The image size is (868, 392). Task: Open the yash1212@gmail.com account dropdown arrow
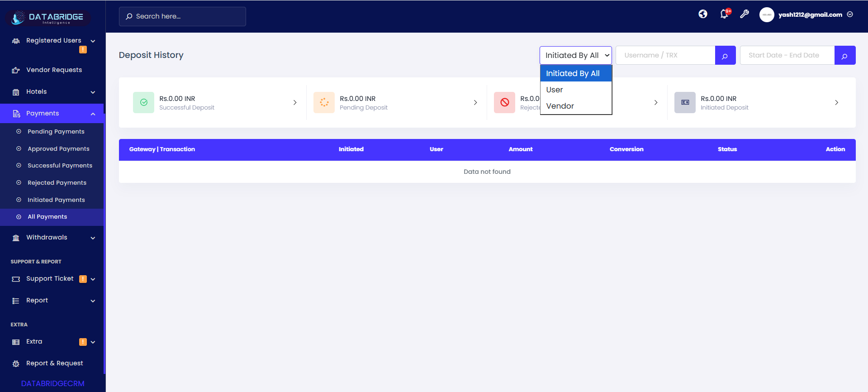850,14
